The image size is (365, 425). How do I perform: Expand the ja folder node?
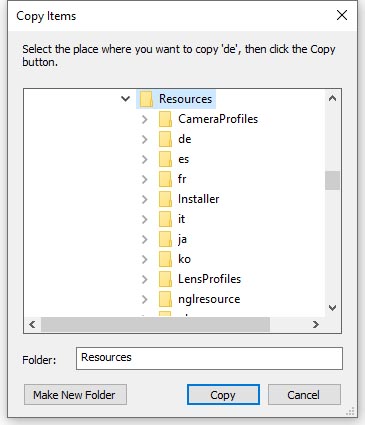pos(144,239)
